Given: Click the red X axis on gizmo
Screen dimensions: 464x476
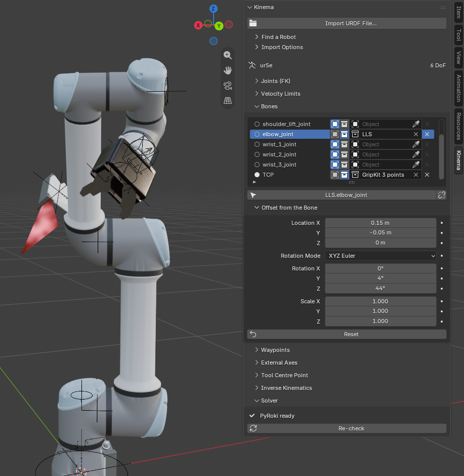Looking at the screenshot, I should coord(198,25).
